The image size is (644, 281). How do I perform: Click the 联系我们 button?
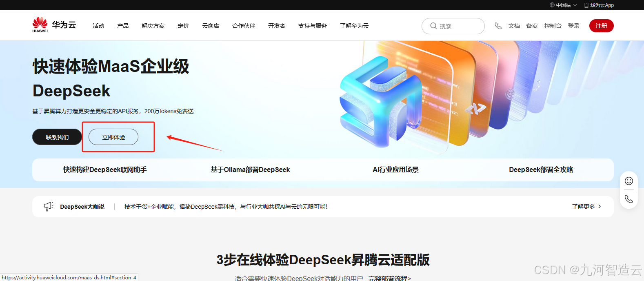[x=57, y=137]
